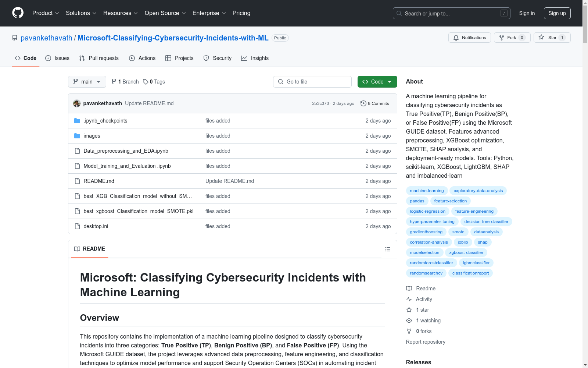Click the xgboost-classifier topic tag
The image size is (588, 368).
coord(466,252)
